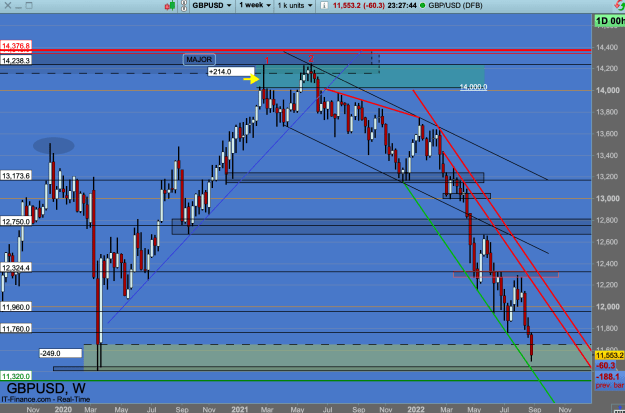Click the 14,400 price axis label
Image resolution: width=625 pixels, height=413 pixels.
pos(607,47)
